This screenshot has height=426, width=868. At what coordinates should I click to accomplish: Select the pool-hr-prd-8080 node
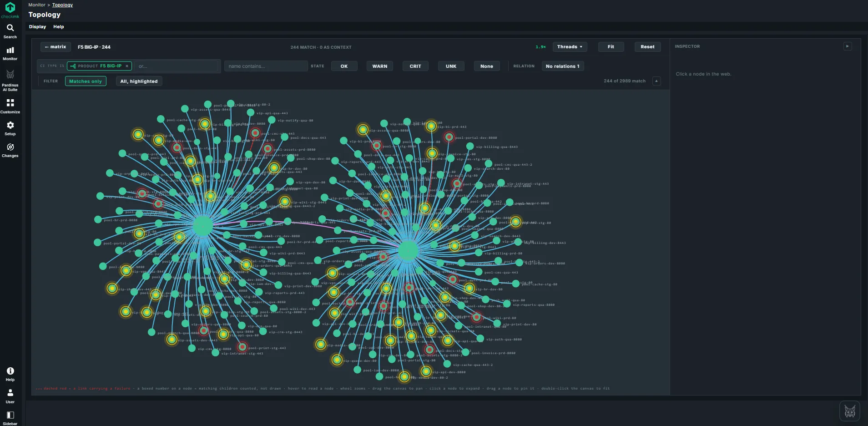(98, 219)
